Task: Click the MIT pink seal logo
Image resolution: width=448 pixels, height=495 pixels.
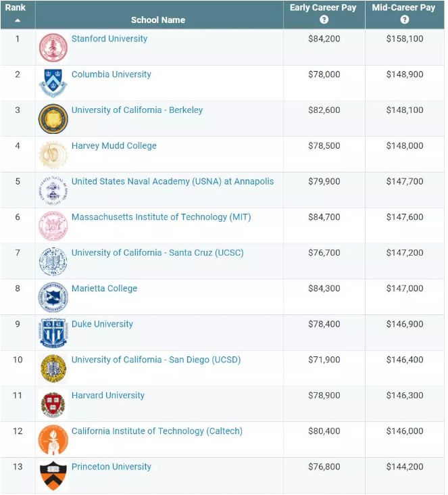Action: pos(53,226)
